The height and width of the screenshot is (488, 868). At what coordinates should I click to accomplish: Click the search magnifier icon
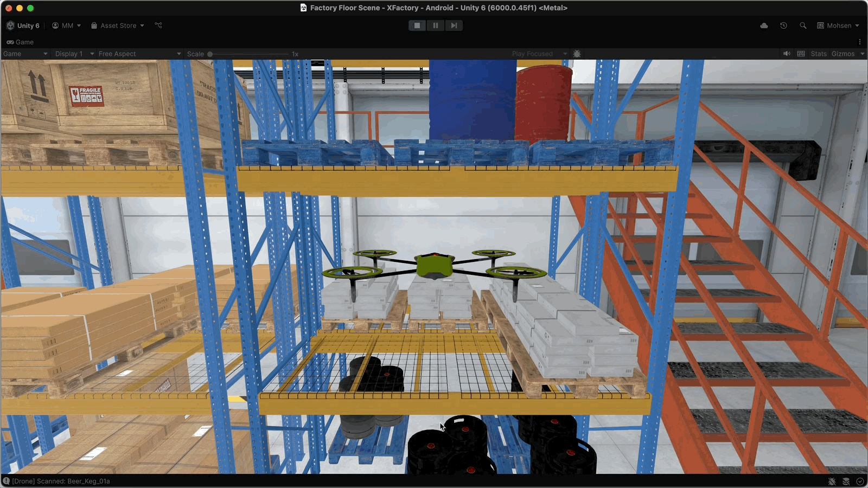803,25
